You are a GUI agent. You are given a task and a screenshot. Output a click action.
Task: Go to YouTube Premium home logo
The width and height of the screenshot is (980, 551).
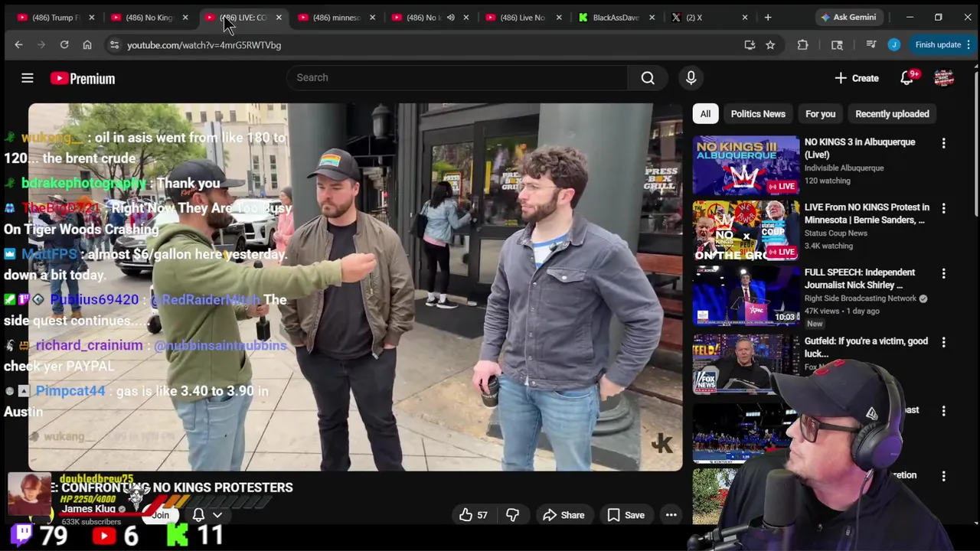[83, 78]
